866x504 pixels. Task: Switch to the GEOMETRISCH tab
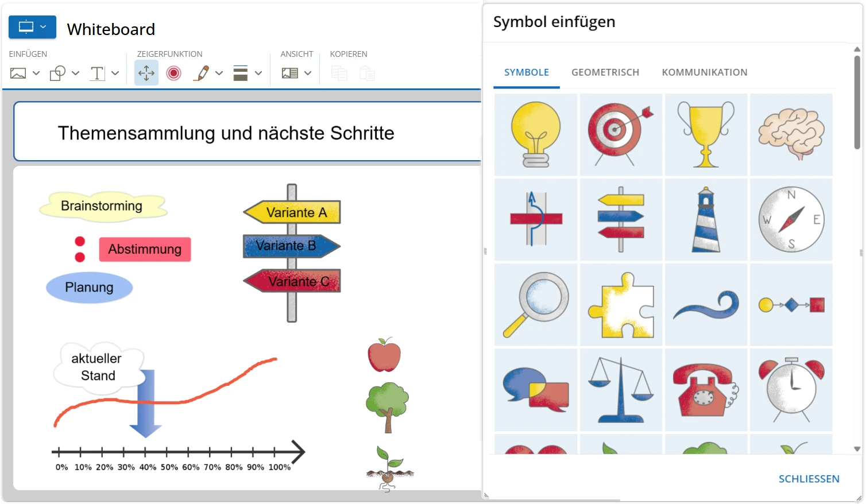tap(605, 72)
